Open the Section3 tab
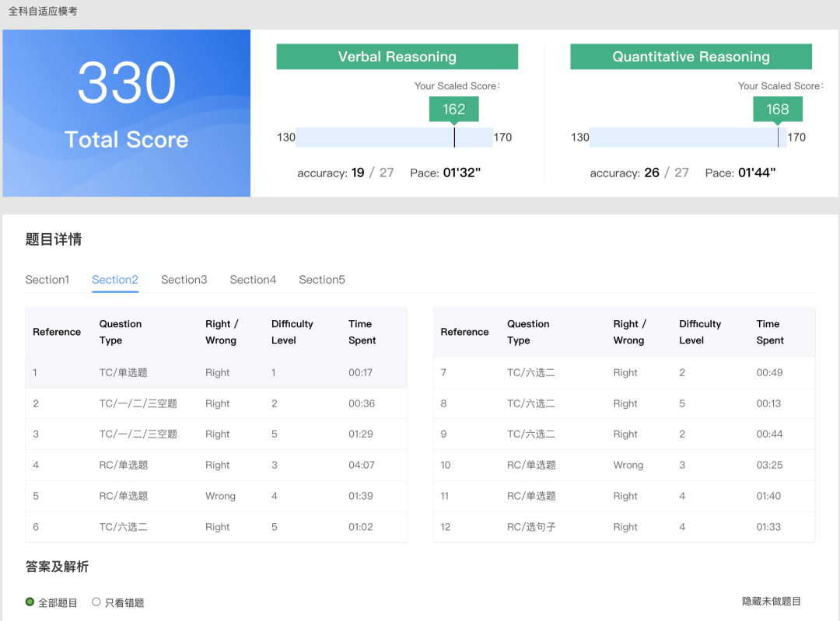 pos(184,280)
